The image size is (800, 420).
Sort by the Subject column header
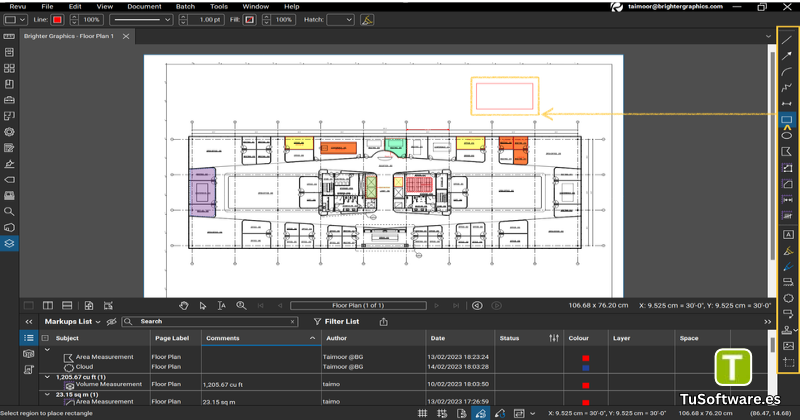67,338
